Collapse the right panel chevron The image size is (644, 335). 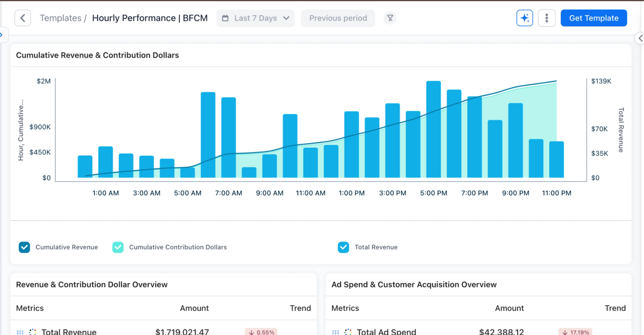tap(640, 38)
